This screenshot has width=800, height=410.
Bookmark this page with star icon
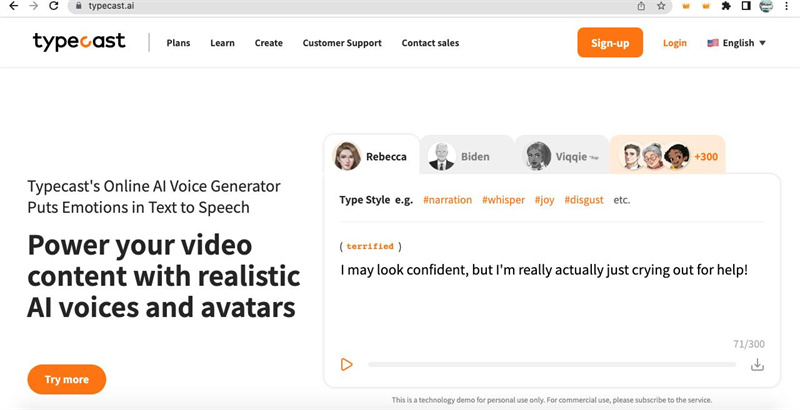pyautogui.click(x=661, y=6)
